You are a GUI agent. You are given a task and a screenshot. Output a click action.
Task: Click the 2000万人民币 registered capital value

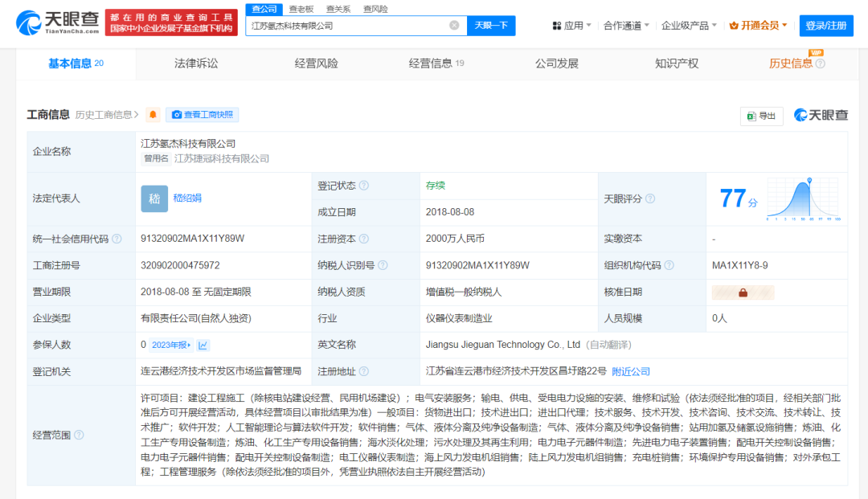pos(455,239)
